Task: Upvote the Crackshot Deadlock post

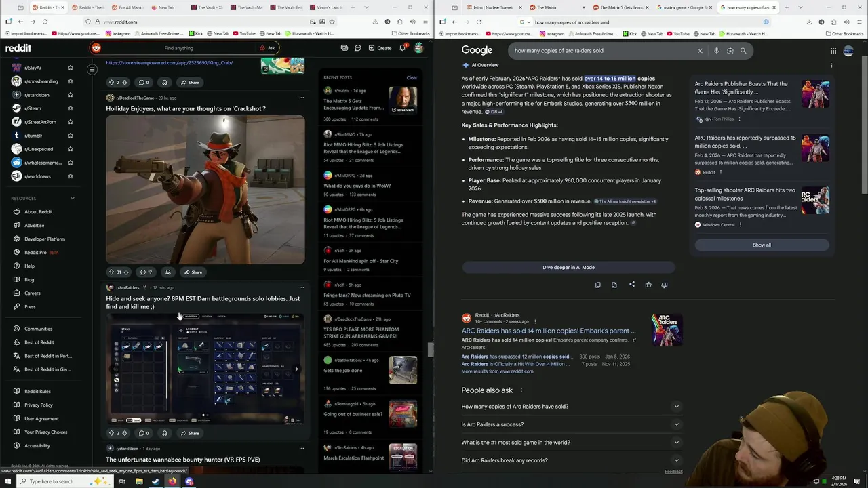Action: pyautogui.click(x=111, y=272)
